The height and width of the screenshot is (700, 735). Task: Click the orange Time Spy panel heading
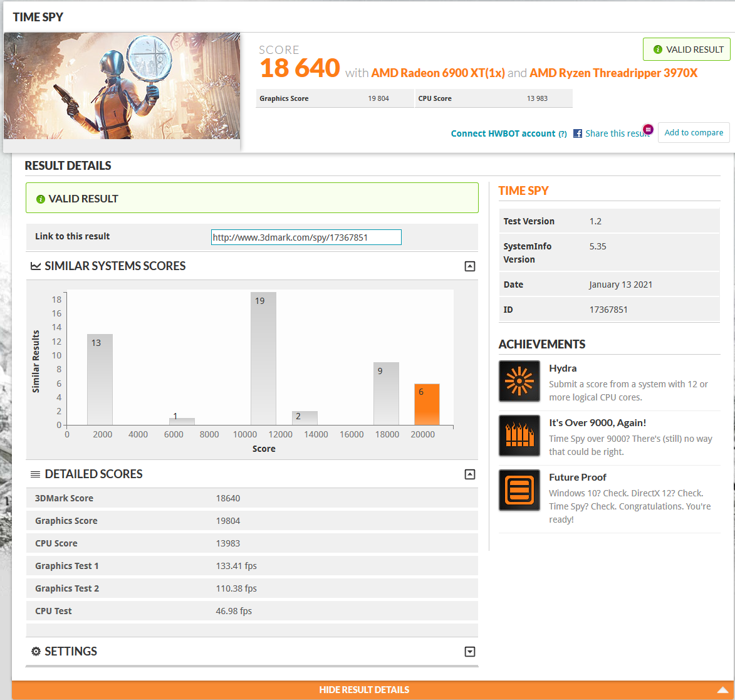(523, 191)
